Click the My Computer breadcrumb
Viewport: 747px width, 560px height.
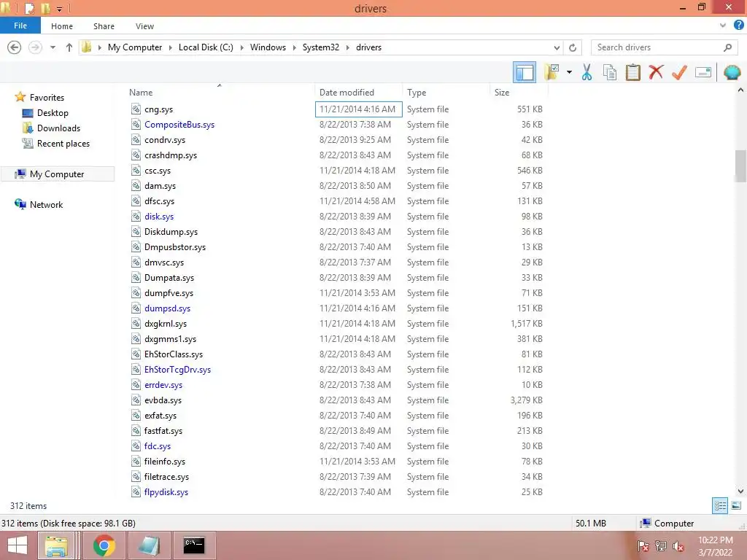[135, 47]
